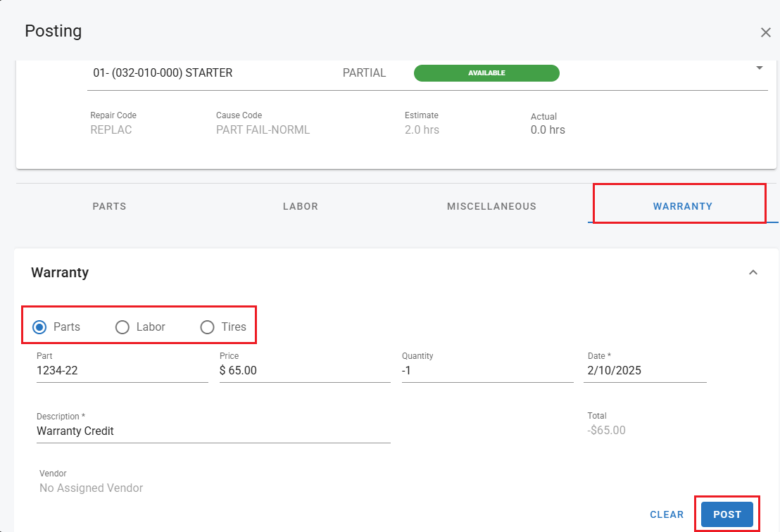
Task: Click the No Assigned Vendor field
Action: coord(92,488)
